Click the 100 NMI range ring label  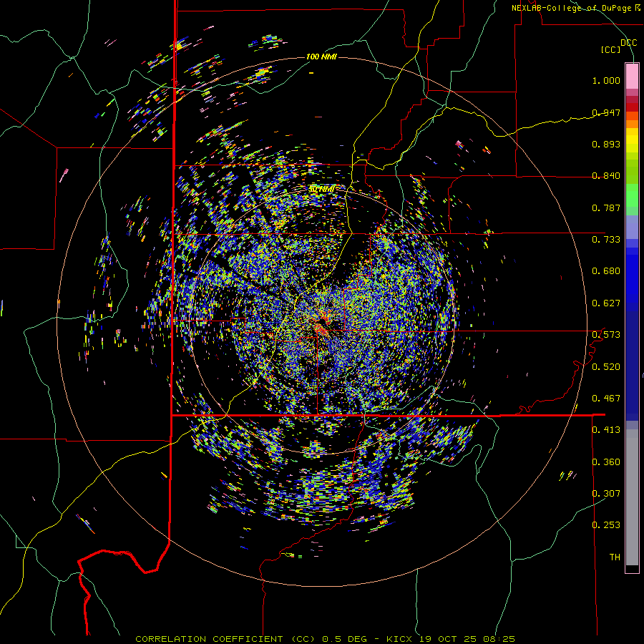click(x=321, y=57)
